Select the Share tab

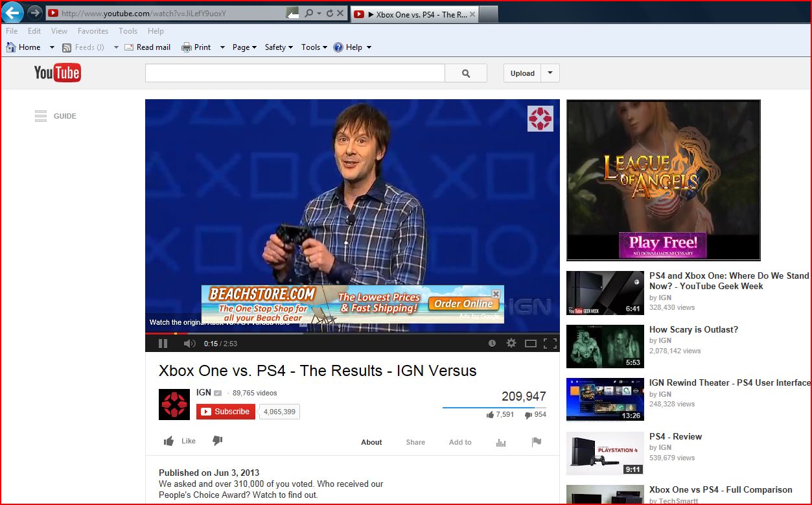415,442
